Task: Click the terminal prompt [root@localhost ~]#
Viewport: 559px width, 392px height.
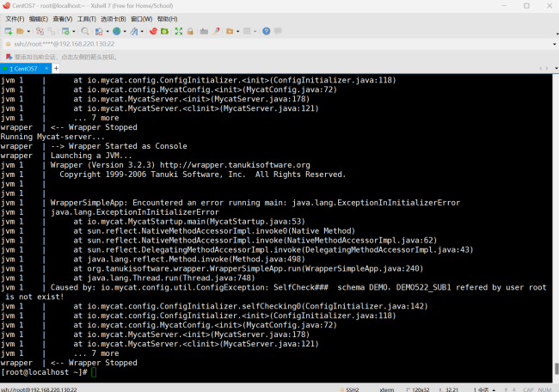Action: point(44,372)
